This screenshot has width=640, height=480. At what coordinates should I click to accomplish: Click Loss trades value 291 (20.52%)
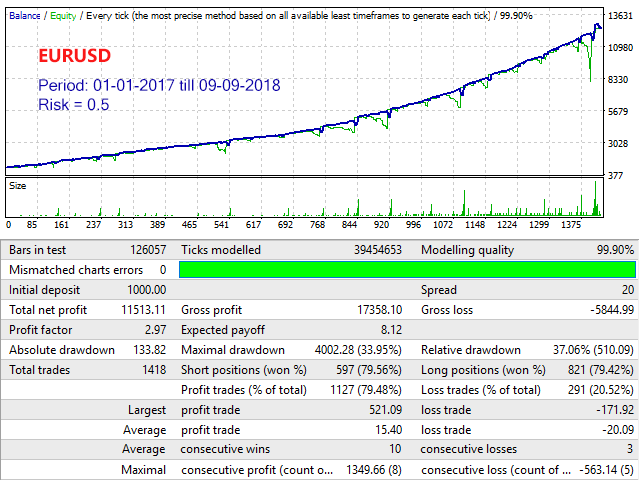point(601,390)
